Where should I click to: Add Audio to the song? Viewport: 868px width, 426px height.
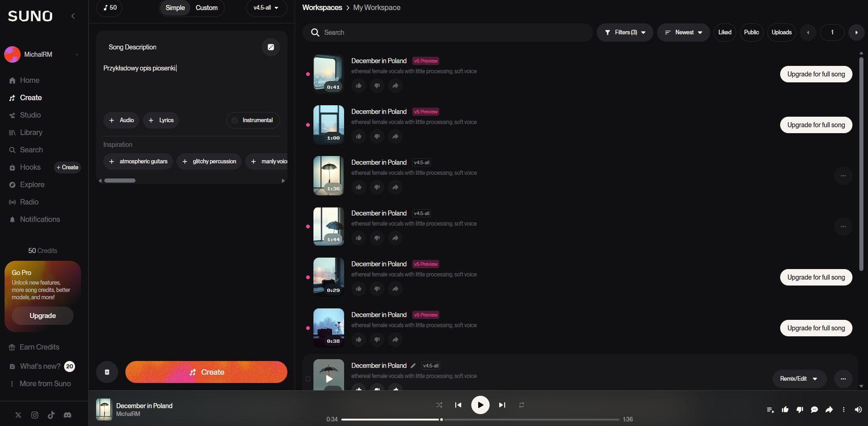click(x=122, y=120)
